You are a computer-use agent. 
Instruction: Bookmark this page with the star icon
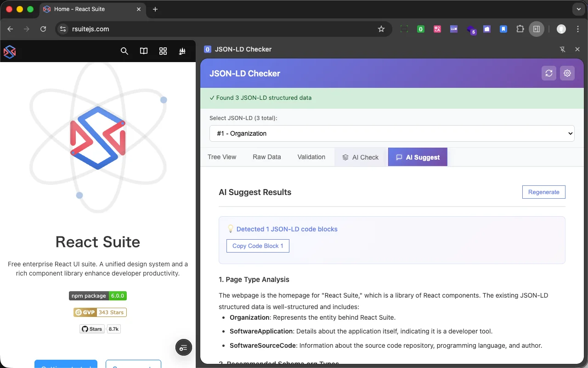click(x=381, y=29)
